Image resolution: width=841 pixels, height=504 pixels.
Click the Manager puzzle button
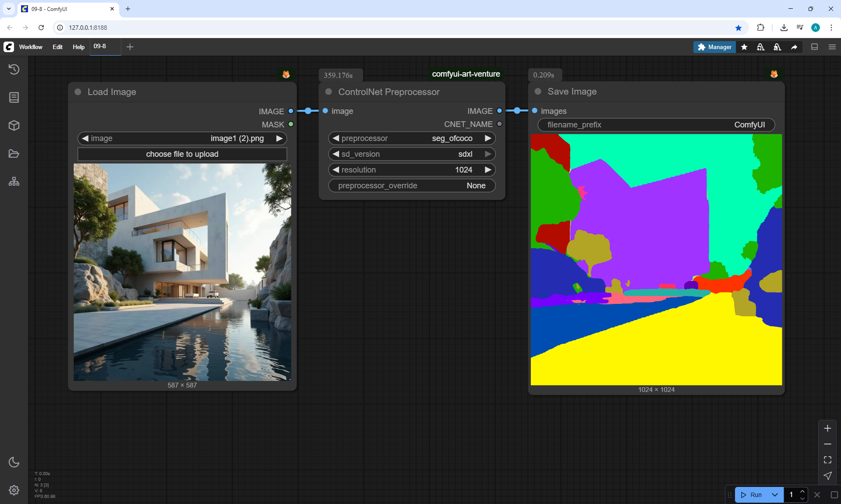tap(714, 47)
